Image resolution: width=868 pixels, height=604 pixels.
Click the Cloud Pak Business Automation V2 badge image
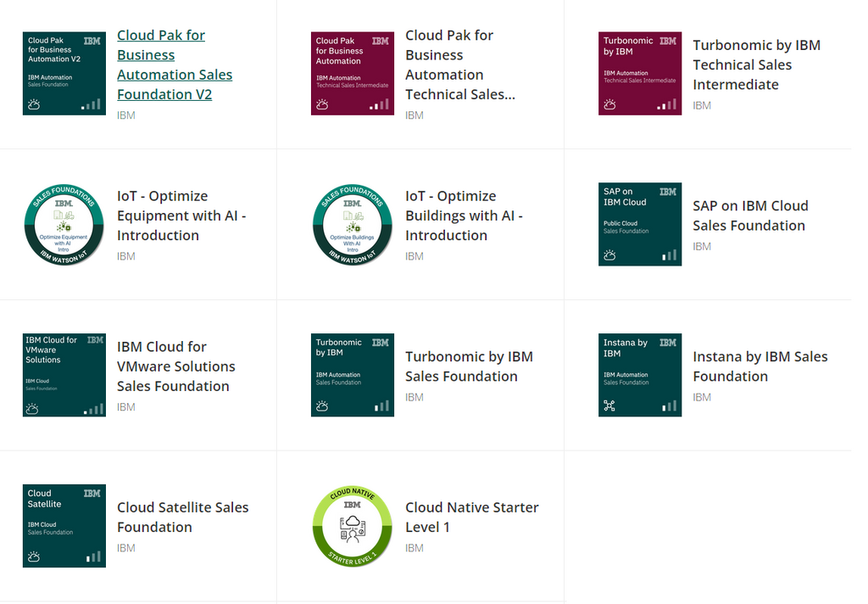tap(64, 74)
